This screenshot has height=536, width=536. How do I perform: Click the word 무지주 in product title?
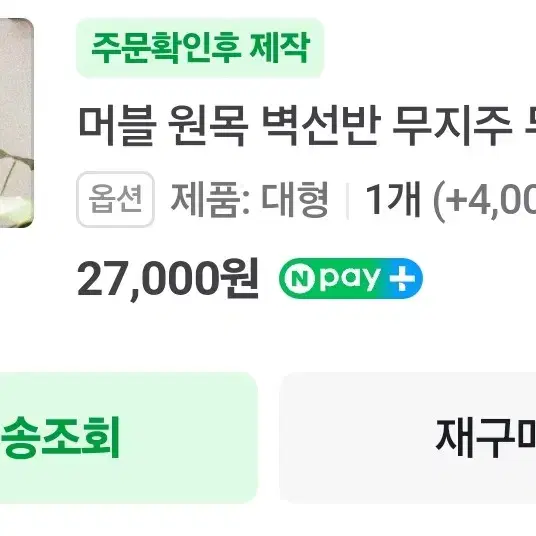click(x=452, y=126)
